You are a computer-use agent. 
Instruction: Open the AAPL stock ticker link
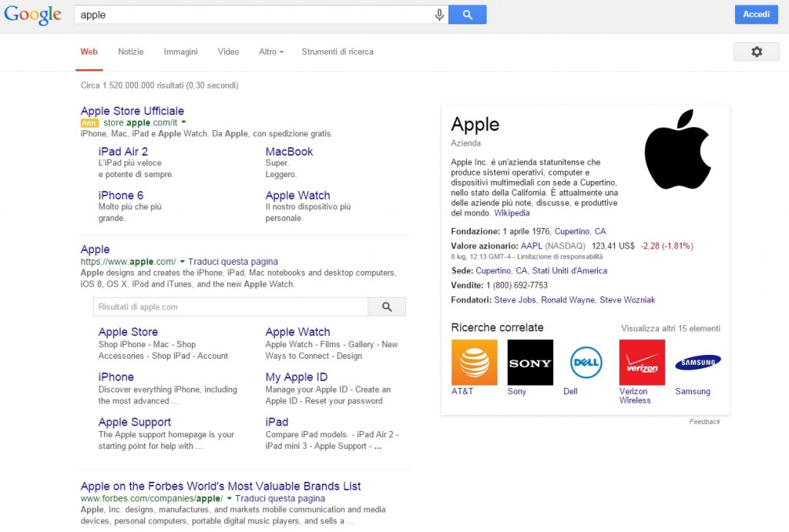[532, 246]
